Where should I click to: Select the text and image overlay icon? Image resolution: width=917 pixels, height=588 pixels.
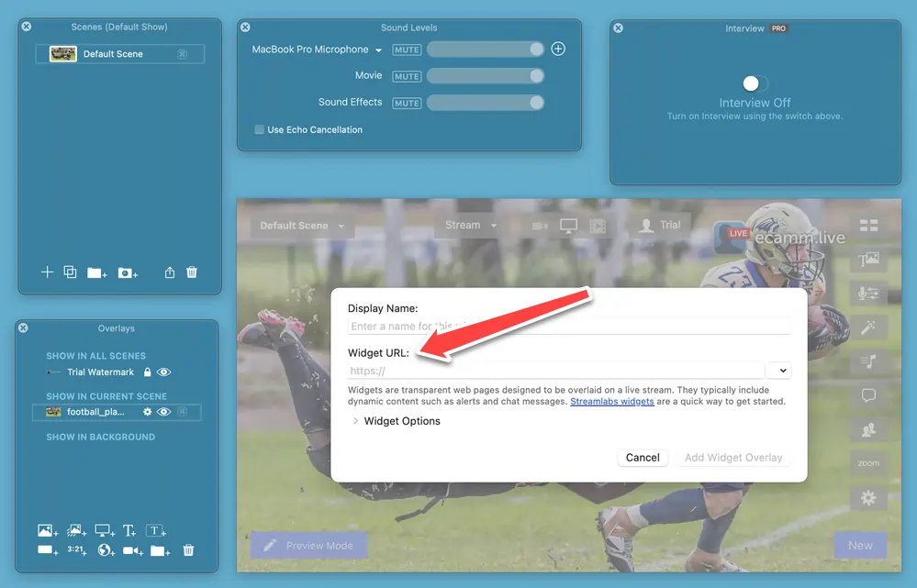(x=869, y=261)
